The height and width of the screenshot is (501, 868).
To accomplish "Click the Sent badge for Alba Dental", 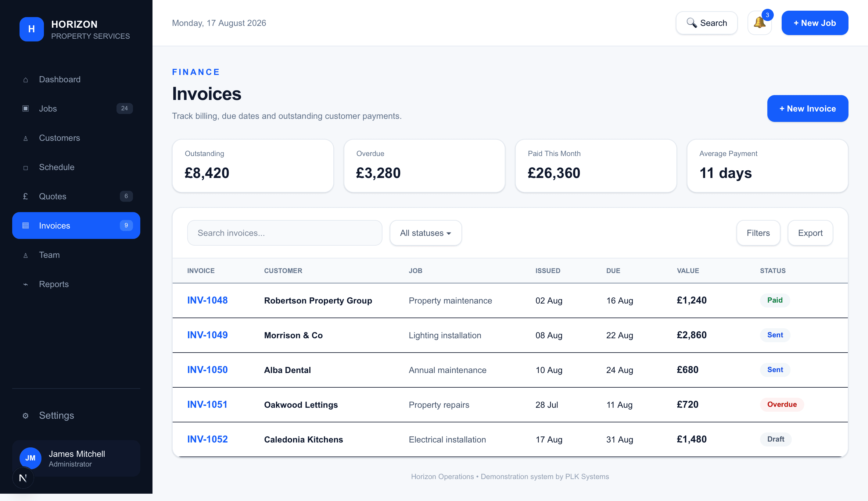I will click(x=775, y=370).
